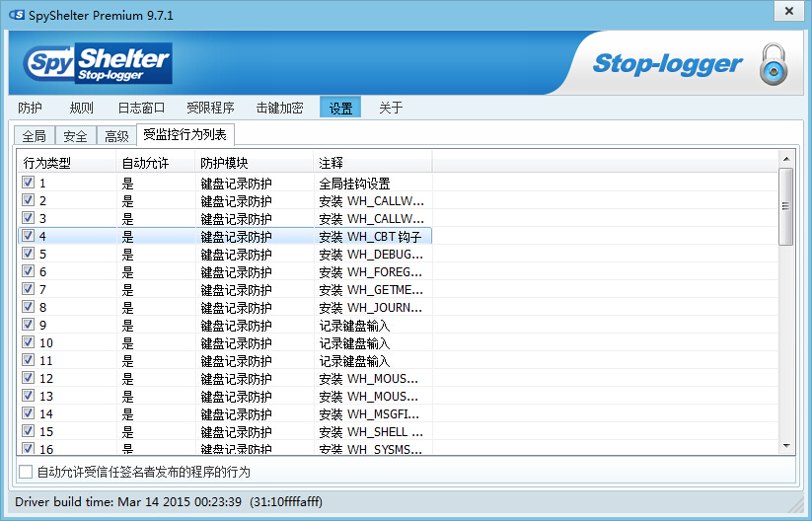
Task: Open the 日志窗口 menu tab
Action: coord(141,108)
